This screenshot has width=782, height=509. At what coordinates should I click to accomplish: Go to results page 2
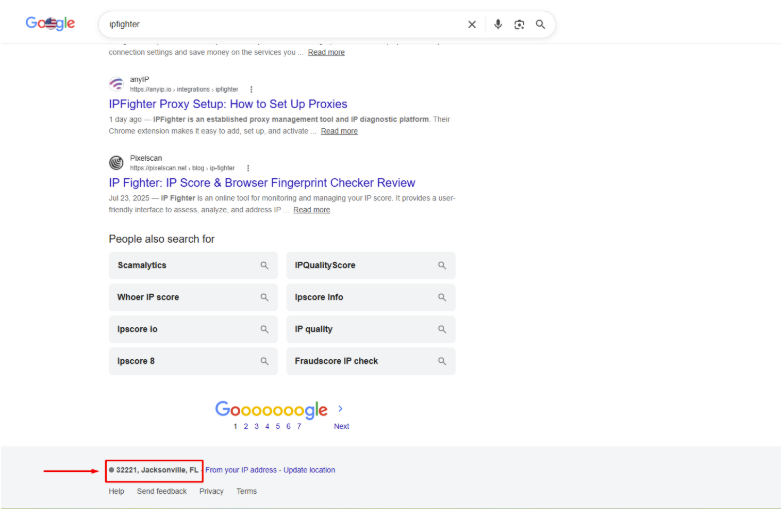point(246,426)
